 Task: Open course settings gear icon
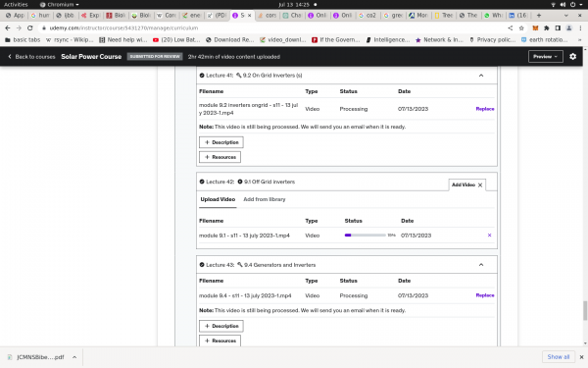(572, 56)
